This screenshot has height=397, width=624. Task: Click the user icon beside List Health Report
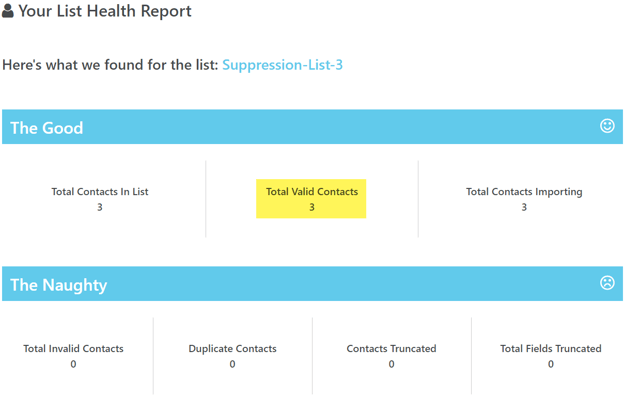click(8, 11)
